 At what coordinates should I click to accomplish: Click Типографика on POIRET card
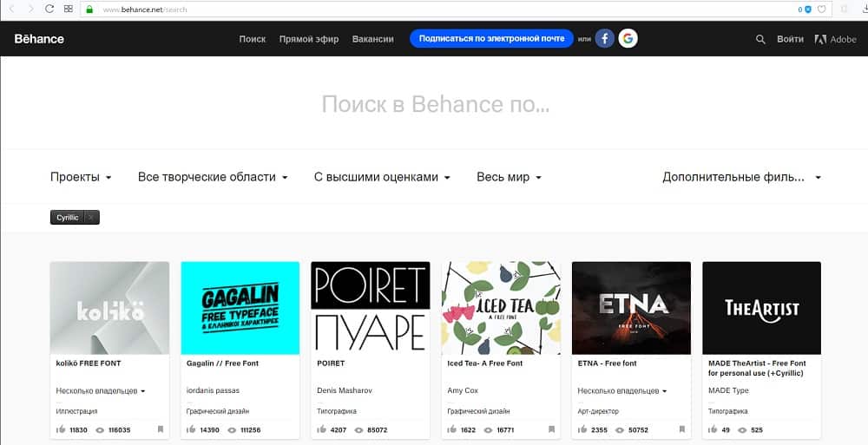337,411
